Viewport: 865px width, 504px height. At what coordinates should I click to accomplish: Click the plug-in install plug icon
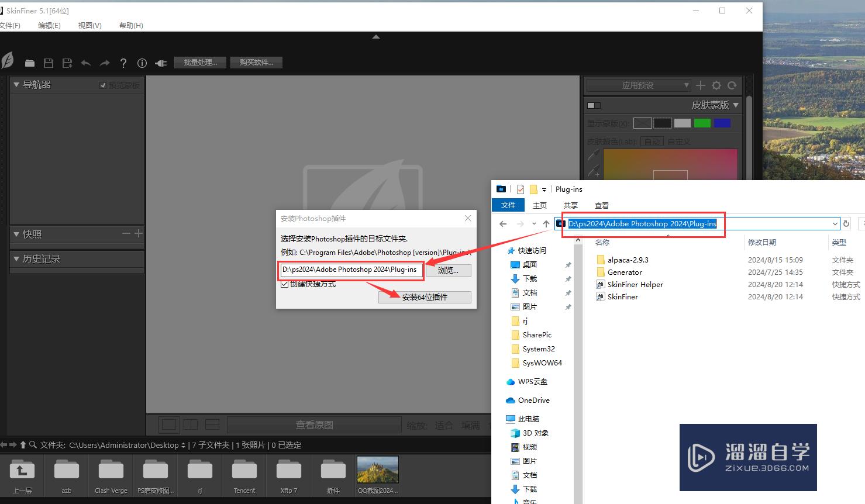pos(161,63)
